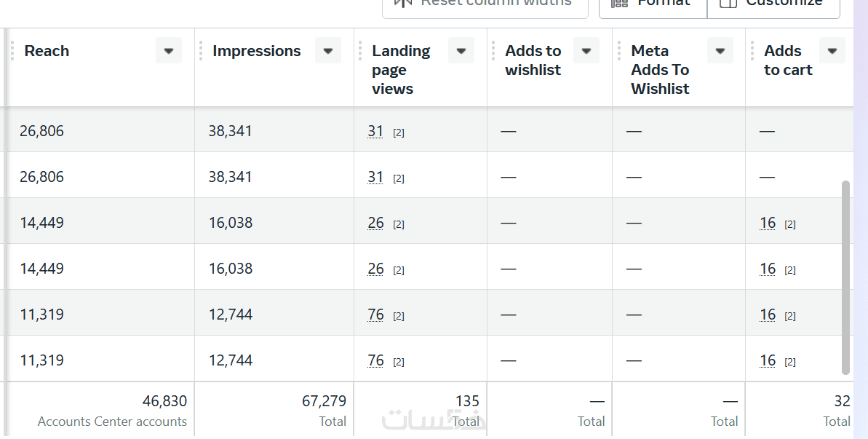
Task: Click the Adds to cart drag handle
Action: tap(752, 51)
